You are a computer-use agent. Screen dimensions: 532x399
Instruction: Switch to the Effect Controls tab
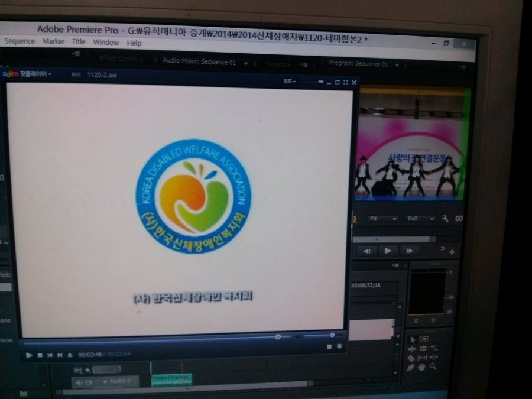point(121,59)
